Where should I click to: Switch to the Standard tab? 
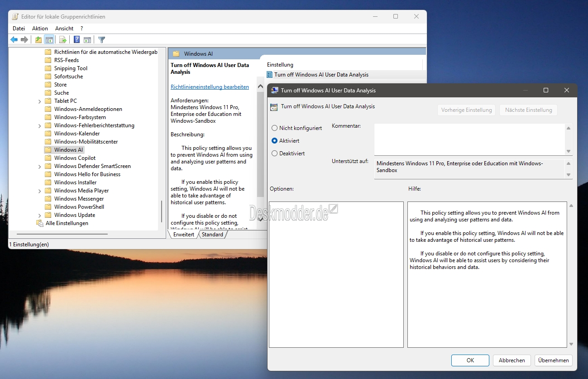coord(212,235)
